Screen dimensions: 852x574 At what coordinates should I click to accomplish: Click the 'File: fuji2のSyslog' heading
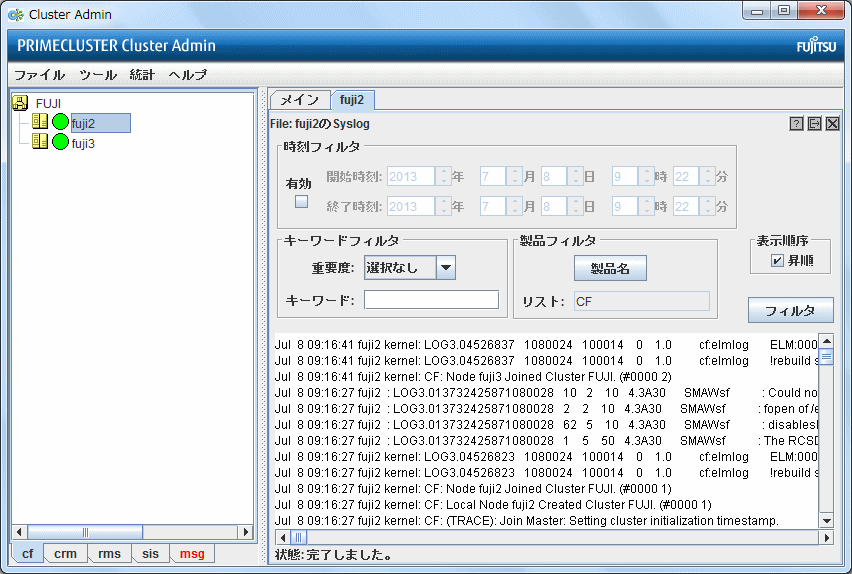(320, 124)
